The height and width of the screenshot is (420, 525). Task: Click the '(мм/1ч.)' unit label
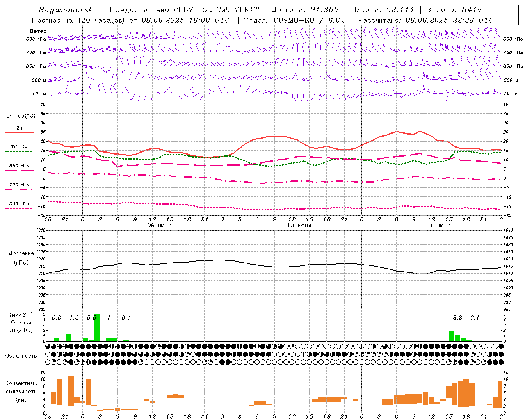(x=21, y=330)
